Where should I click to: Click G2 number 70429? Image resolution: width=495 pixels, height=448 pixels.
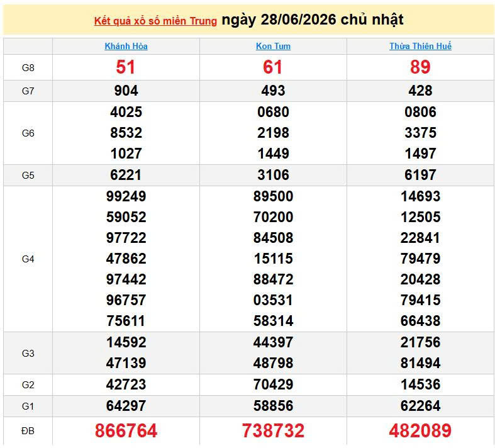click(x=273, y=384)
